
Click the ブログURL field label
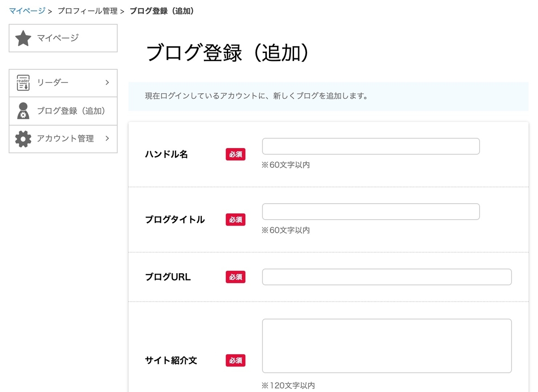(x=168, y=277)
